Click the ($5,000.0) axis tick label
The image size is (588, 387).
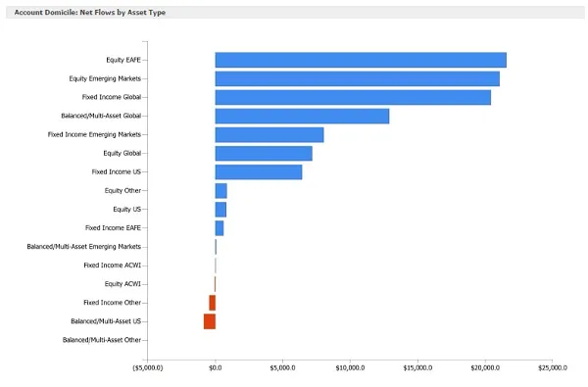tap(148, 367)
